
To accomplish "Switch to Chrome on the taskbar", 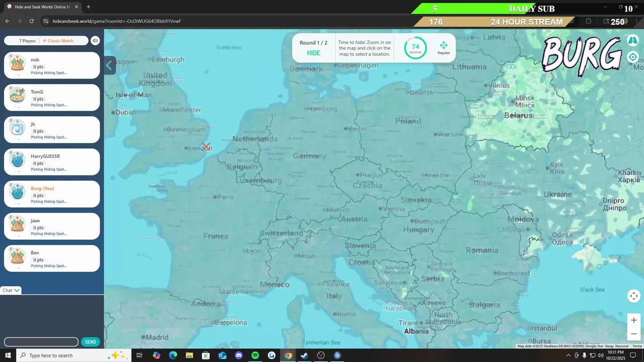I will pos(288,355).
